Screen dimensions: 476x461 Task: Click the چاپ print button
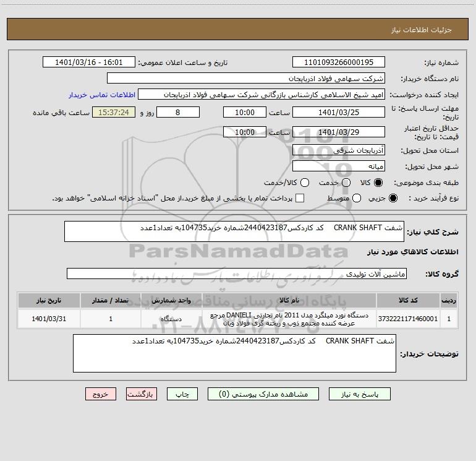tap(182, 394)
